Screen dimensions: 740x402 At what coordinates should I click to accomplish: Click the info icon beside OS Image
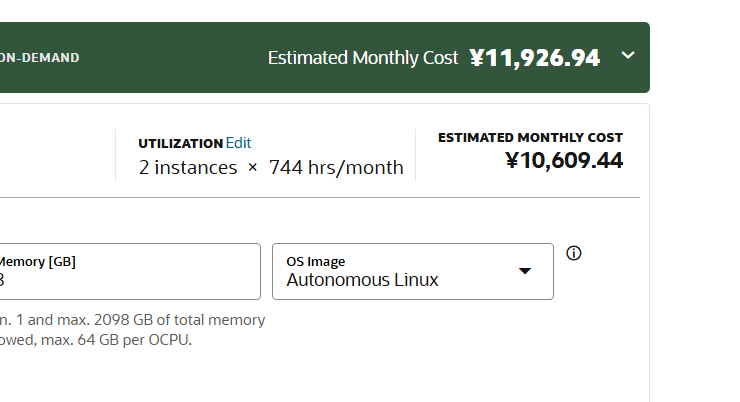573,253
